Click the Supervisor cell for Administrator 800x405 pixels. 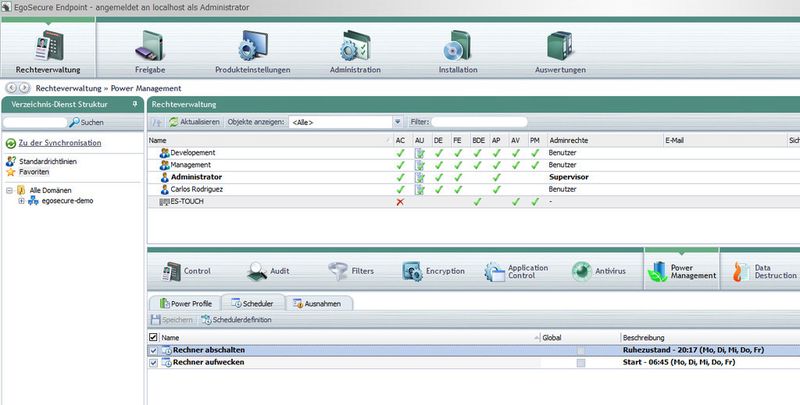(x=568, y=177)
